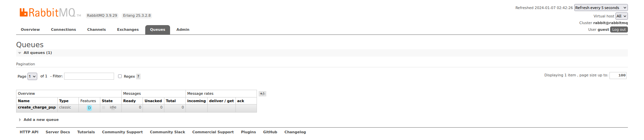
Task: Click the page size input field
Action: [x=618, y=75]
